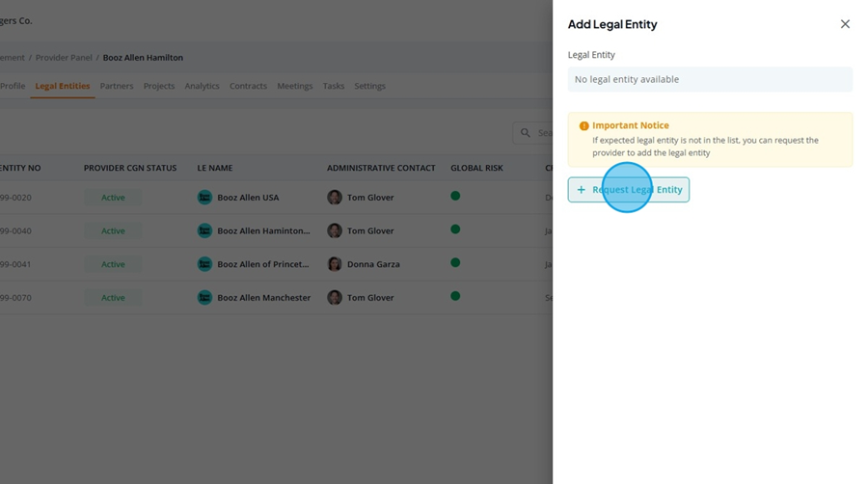Open the Tasks tab

334,86
